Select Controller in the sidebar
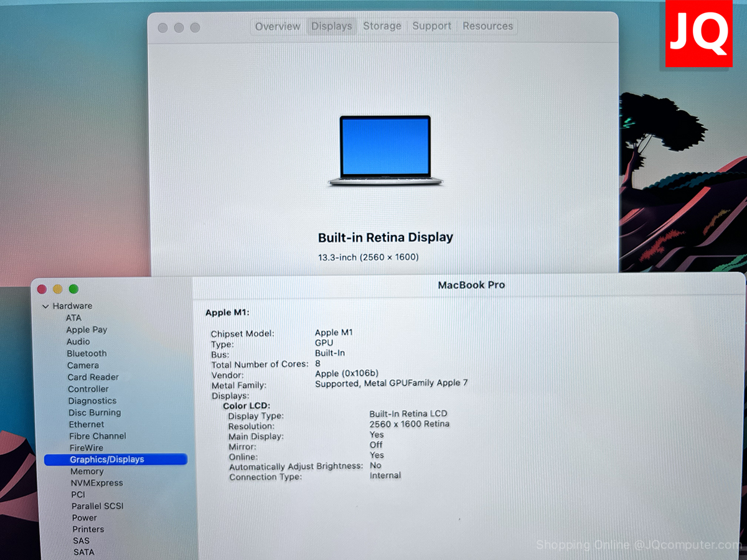 (88, 389)
